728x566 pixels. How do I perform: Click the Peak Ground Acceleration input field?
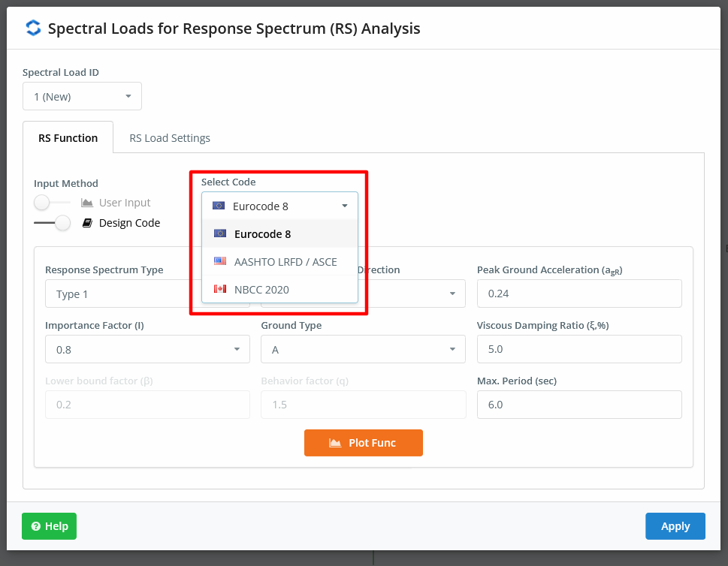[x=579, y=294]
